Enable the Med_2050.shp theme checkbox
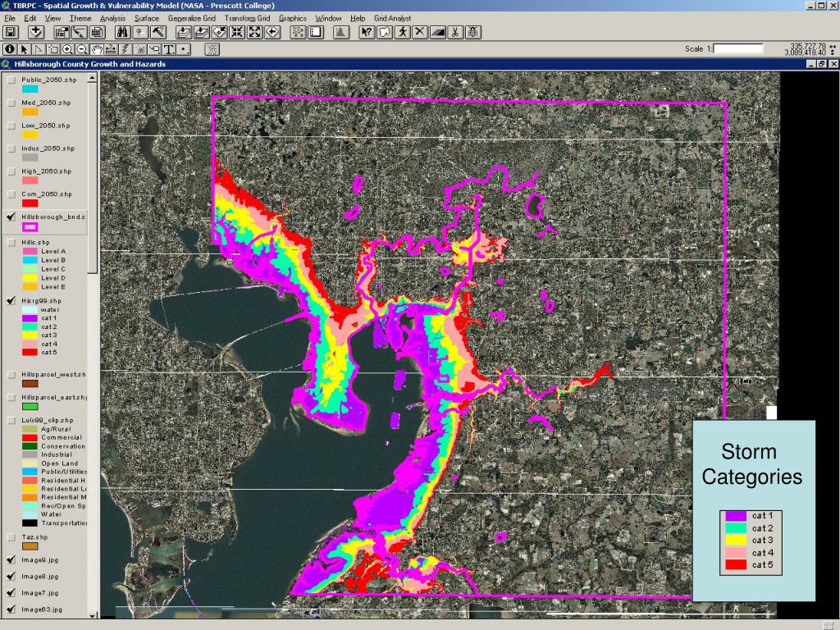 pos(11,103)
